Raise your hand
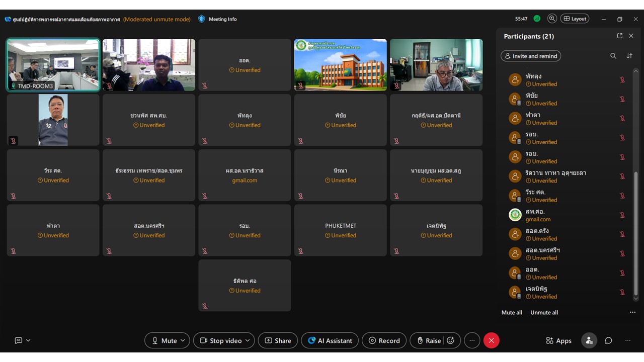The image size is (644, 362). 428,340
